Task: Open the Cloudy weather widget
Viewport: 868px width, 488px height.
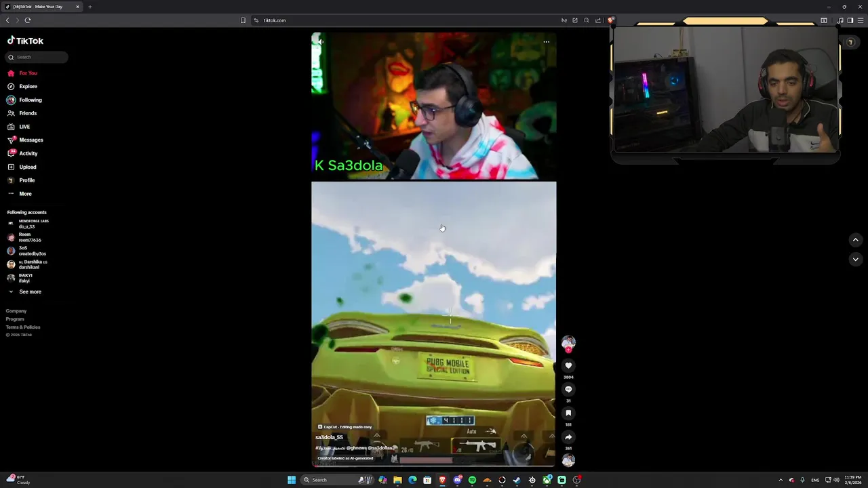Action: pyautogui.click(x=18, y=480)
